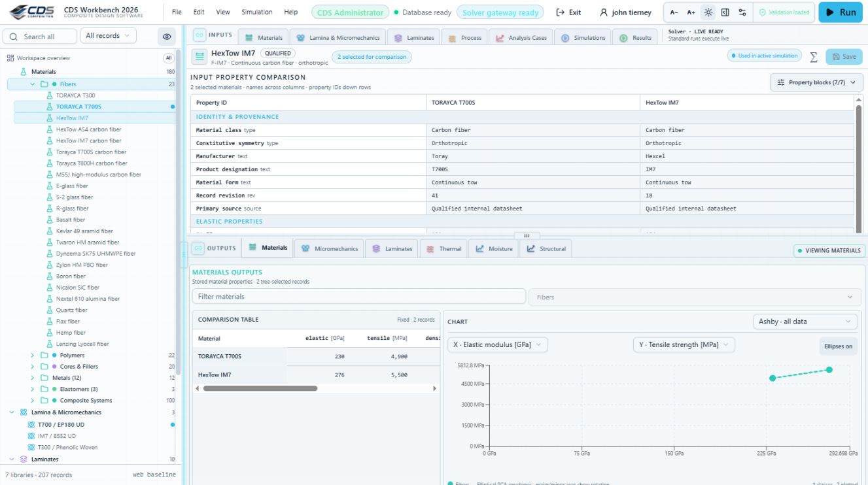Click the Search all input field
Viewport: 868px width, 485px height.
(x=40, y=37)
